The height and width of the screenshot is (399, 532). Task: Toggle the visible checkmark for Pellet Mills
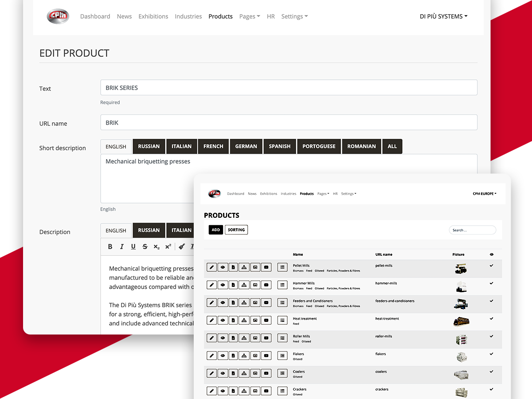click(491, 265)
